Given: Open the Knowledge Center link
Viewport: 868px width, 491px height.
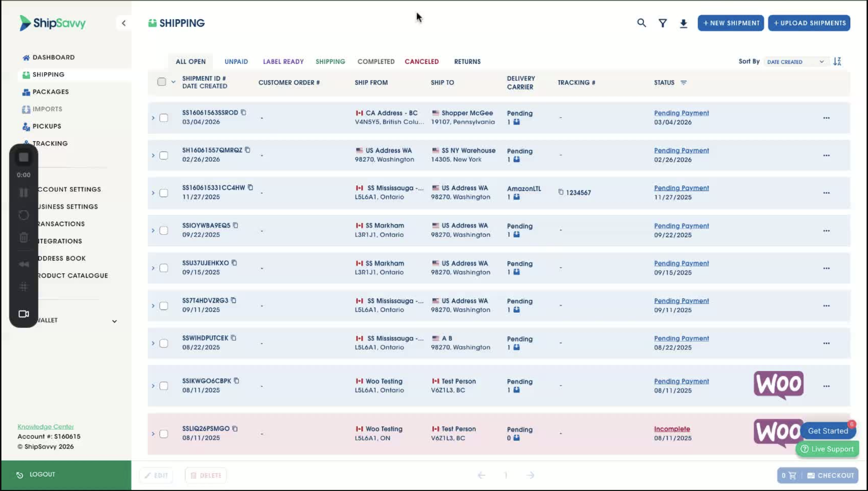Looking at the screenshot, I should tap(46, 427).
